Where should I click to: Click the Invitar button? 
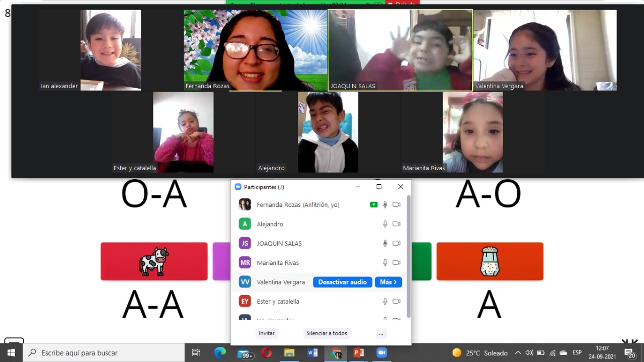click(x=267, y=333)
